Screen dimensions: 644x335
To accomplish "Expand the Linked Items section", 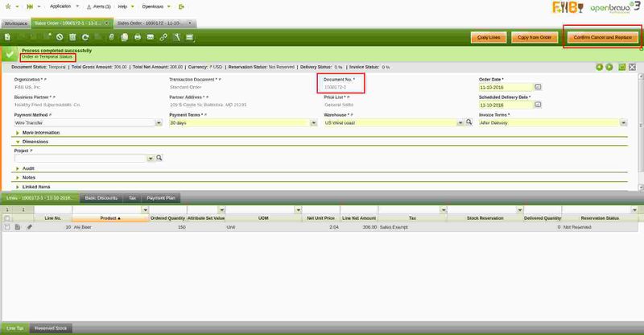I will (19, 186).
